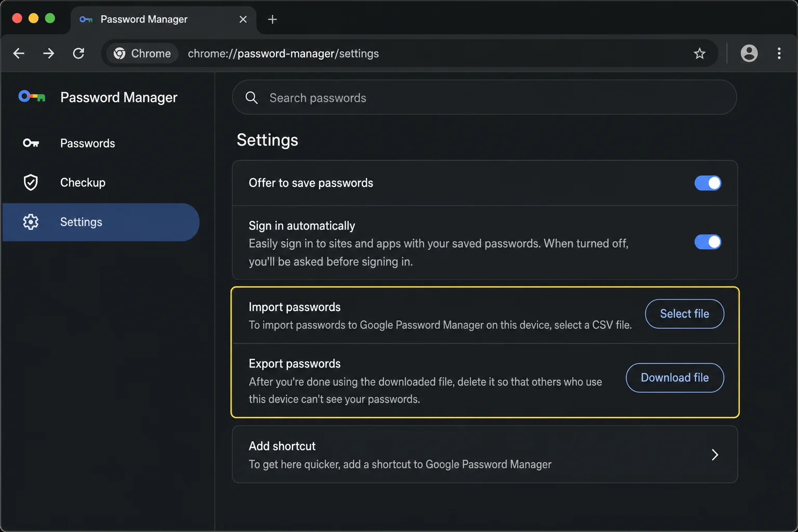Click the Import passwords label

click(x=295, y=307)
